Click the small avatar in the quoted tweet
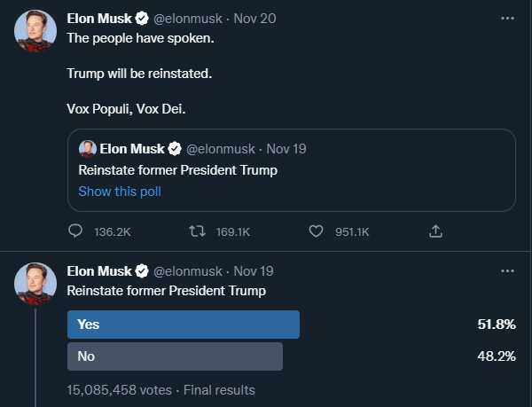This screenshot has width=532, height=407. point(88,148)
